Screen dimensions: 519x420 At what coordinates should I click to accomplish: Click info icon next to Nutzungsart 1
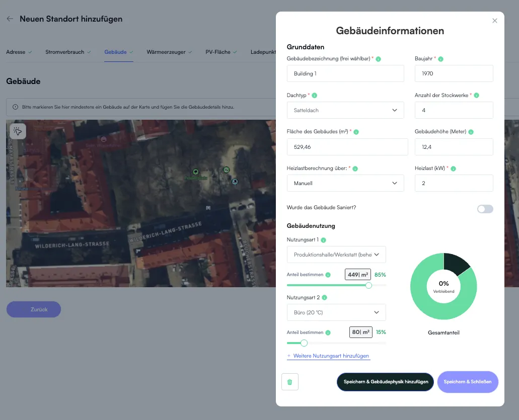tap(323, 240)
